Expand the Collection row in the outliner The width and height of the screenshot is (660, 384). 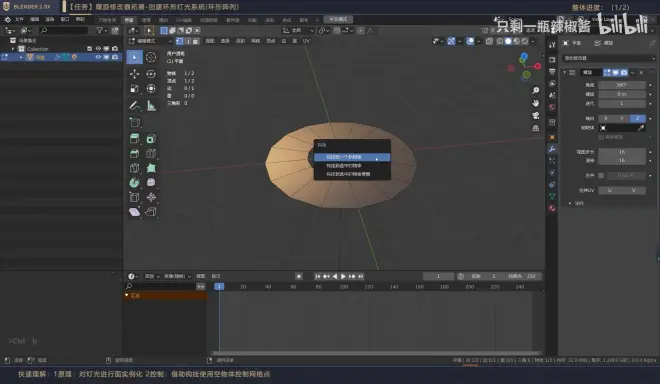13,49
